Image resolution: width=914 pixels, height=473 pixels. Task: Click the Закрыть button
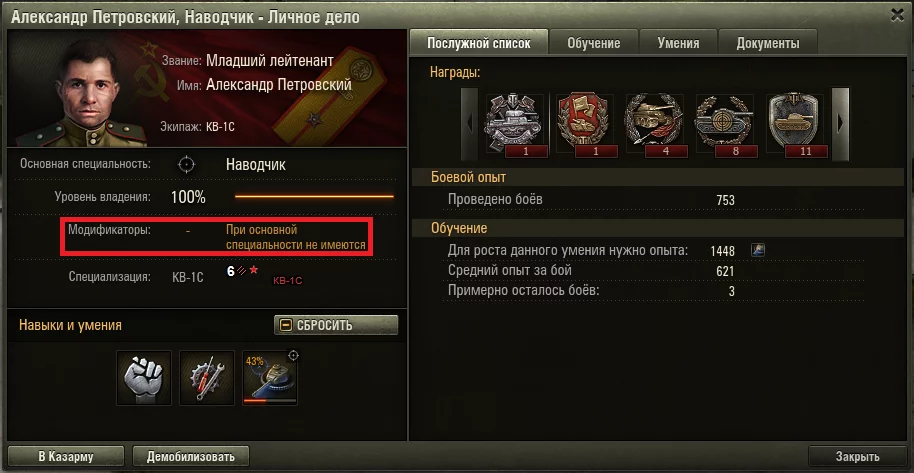[x=857, y=457]
